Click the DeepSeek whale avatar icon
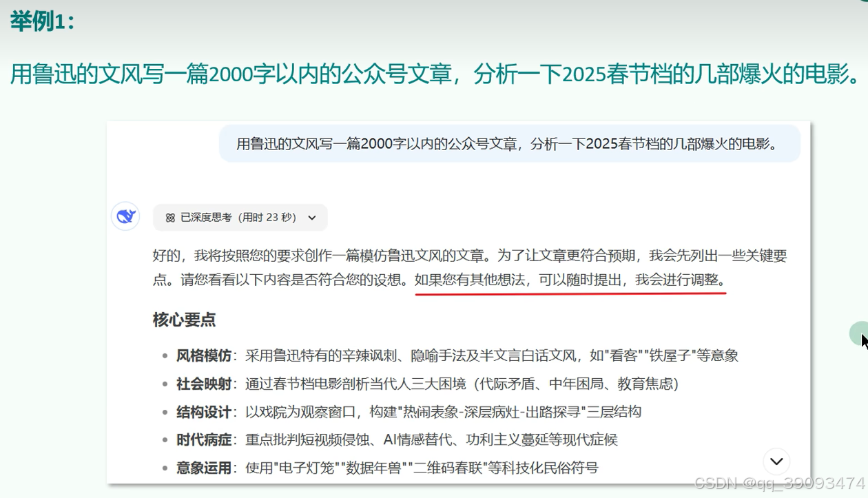This screenshot has height=498, width=868. 125,216
